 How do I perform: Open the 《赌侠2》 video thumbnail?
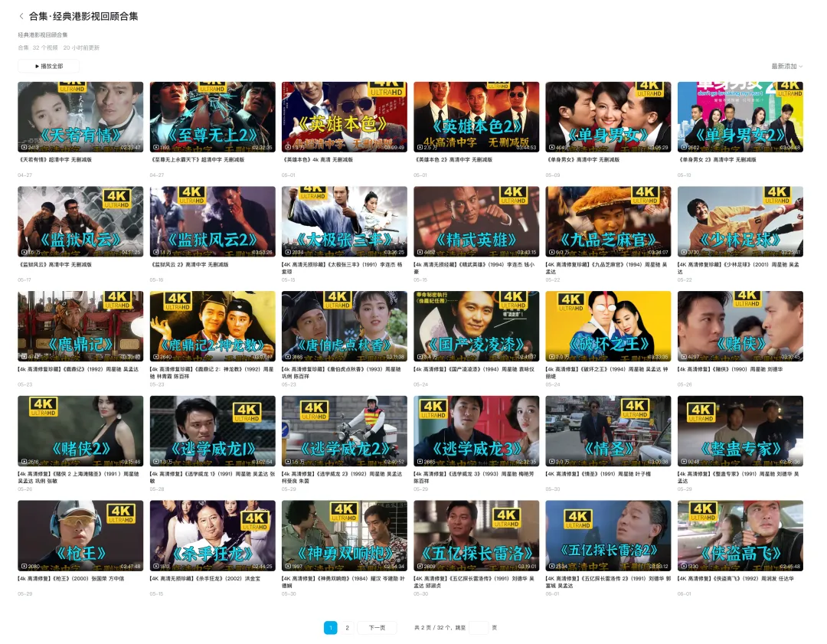pos(80,431)
